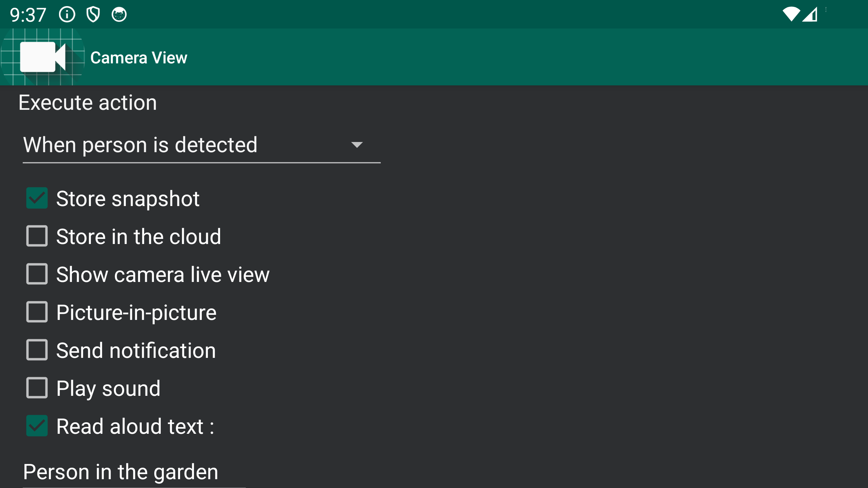Enable the Picture-in-picture option
The image size is (868, 488).
pos(37,312)
